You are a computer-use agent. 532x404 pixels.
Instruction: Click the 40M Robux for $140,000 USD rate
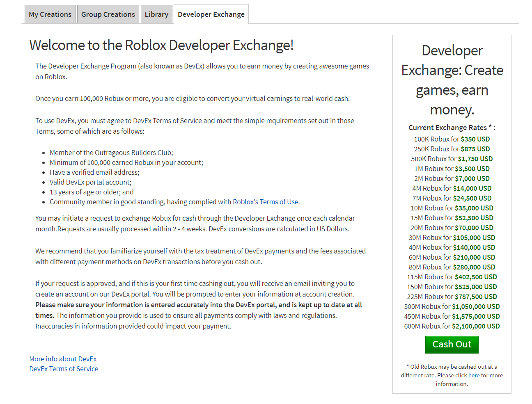(452, 247)
